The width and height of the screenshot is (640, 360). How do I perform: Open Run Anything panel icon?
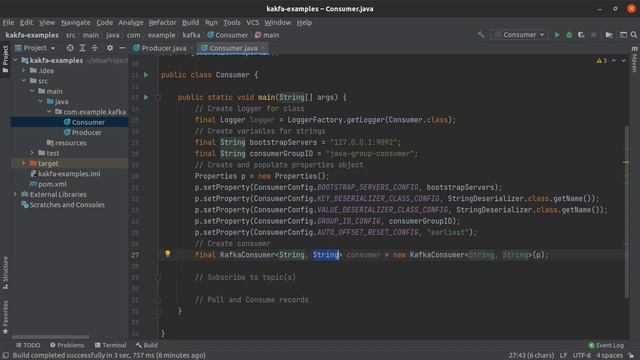pyautogui.click(x=623, y=35)
